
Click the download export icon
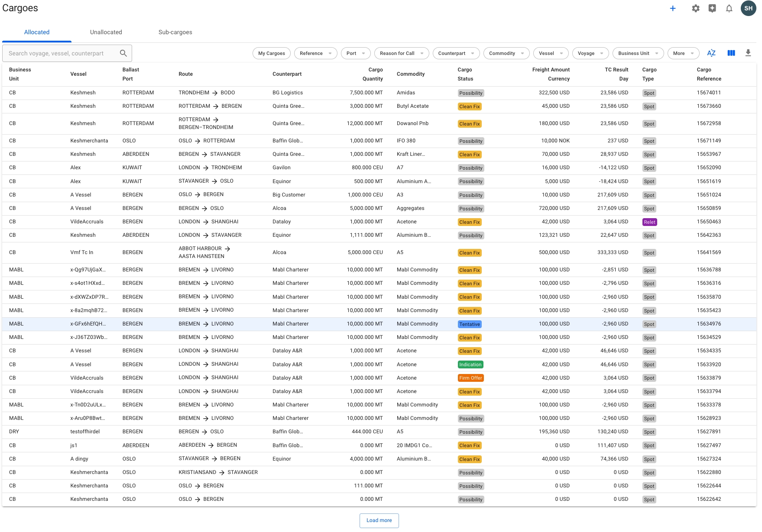(748, 53)
